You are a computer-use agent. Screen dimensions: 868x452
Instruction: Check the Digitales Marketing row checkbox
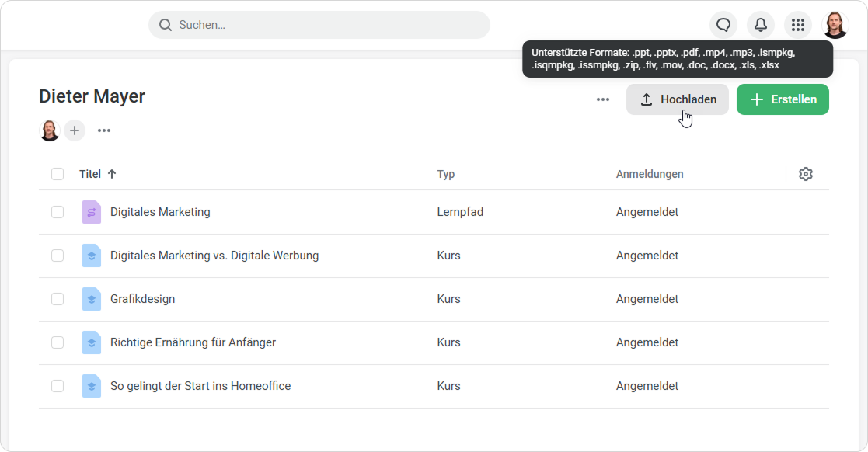pos(58,212)
